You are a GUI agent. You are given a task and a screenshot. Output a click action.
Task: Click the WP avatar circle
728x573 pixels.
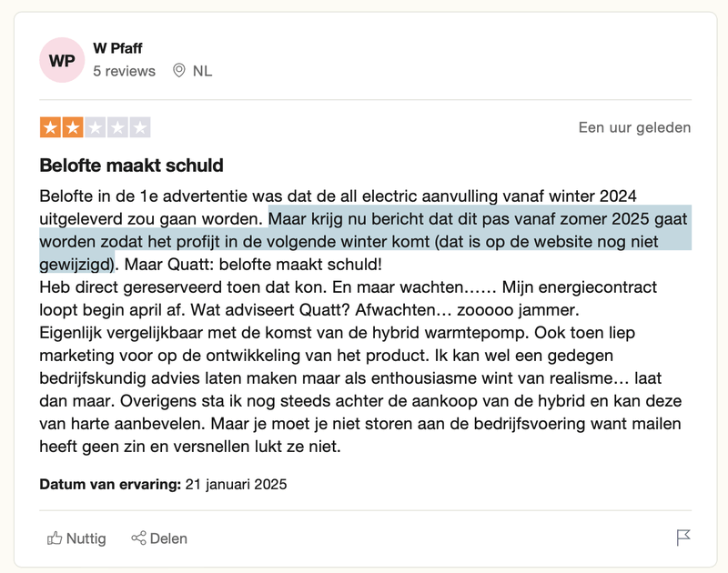click(63, 60)
